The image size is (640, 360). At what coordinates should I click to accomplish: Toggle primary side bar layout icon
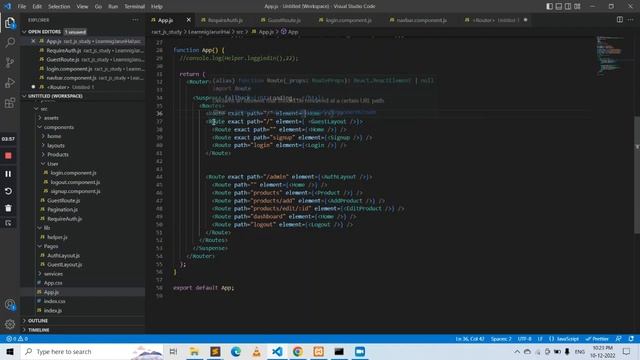pos(550,6)
